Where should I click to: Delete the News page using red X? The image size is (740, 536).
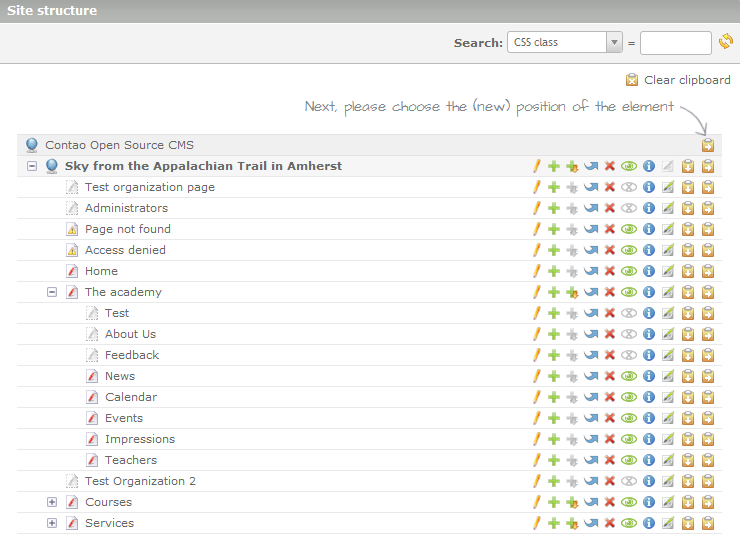[x=609, y=376]
